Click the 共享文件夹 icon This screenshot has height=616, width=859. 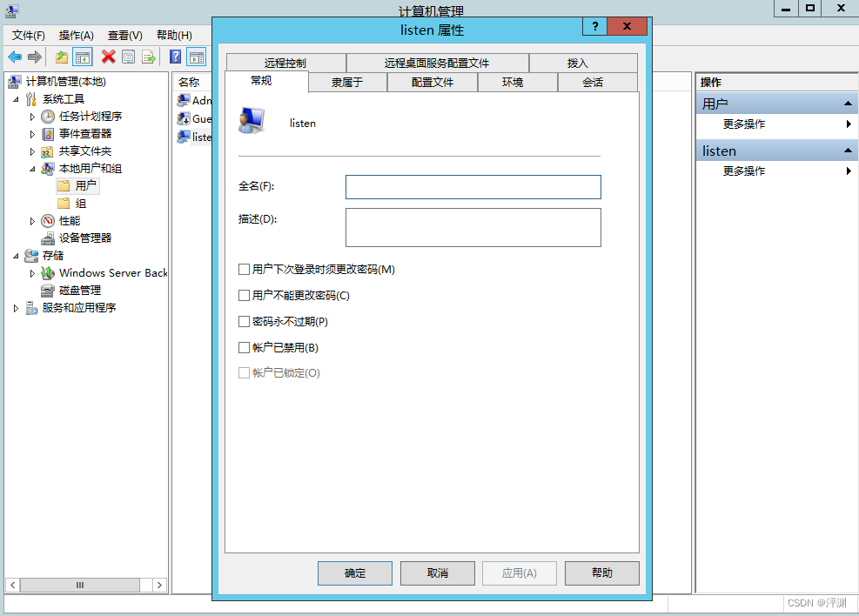click(48, 151)
